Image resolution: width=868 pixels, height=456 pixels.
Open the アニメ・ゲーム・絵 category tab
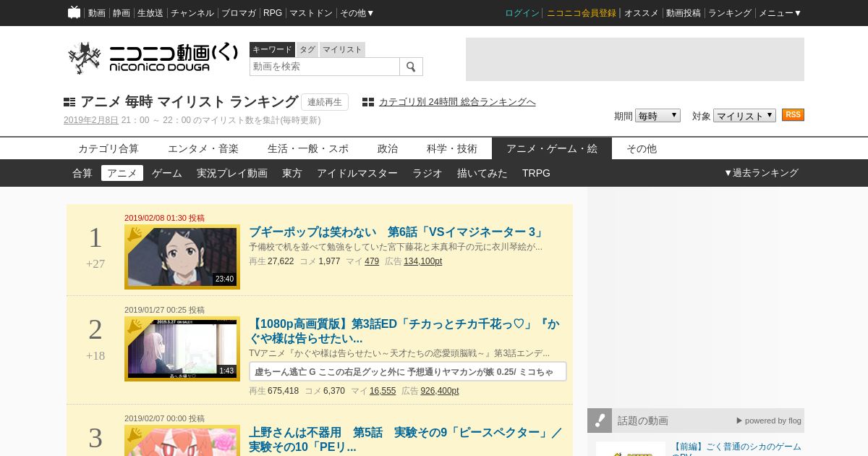[552, 148]
